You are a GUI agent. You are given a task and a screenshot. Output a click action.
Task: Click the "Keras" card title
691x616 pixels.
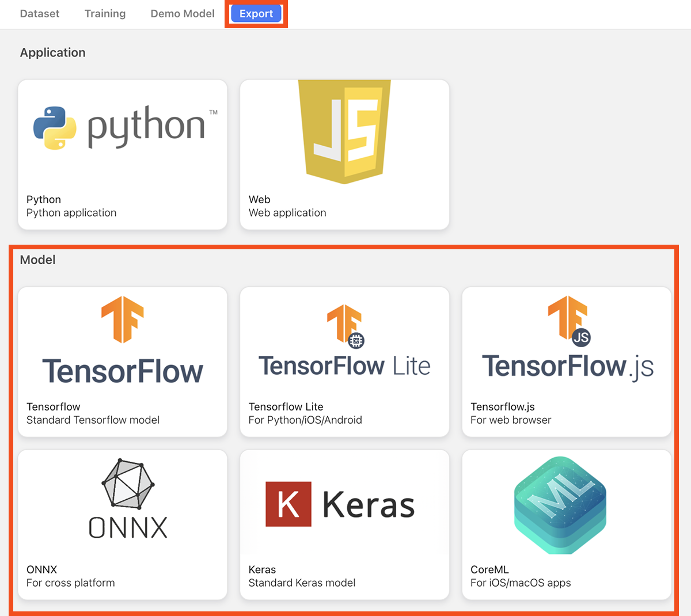click(x=263, y=570)
